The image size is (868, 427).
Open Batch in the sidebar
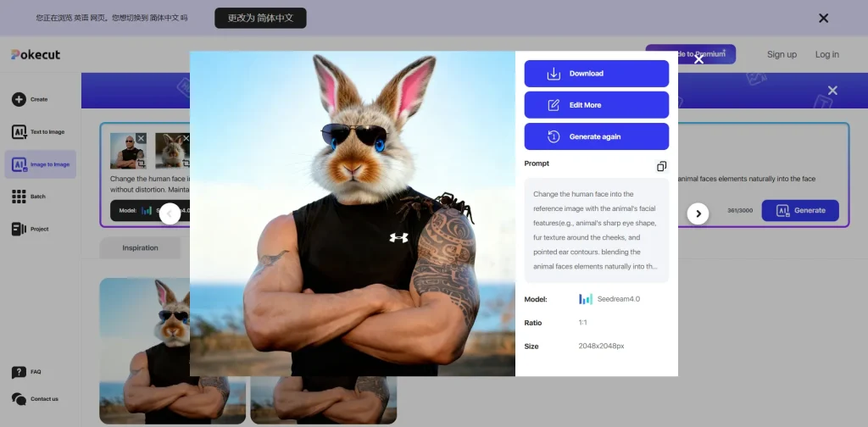[29, 197]
